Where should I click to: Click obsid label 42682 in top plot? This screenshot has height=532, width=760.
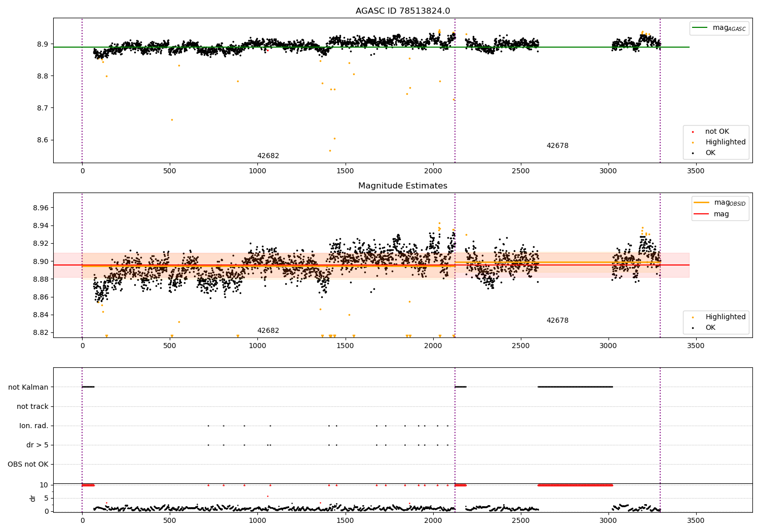click(x=268, y=156)
